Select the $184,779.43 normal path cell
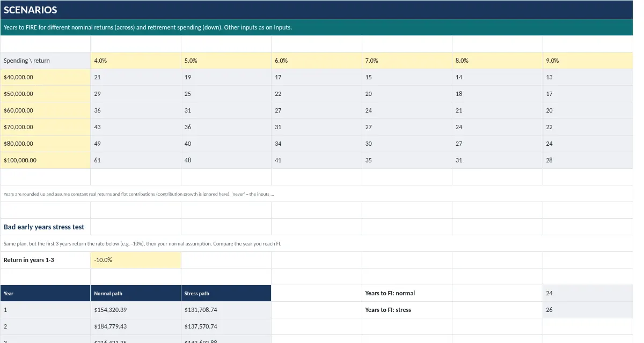644x343 pixels. pyautogui.click(x=136, y=326)
